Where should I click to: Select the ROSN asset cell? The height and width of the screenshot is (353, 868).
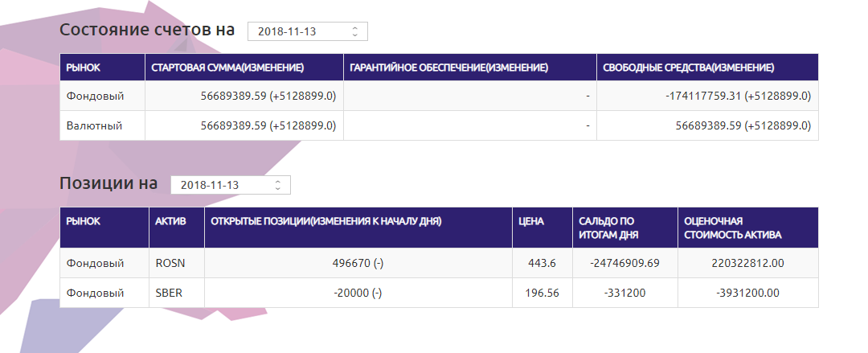click(x=177, y=263)
